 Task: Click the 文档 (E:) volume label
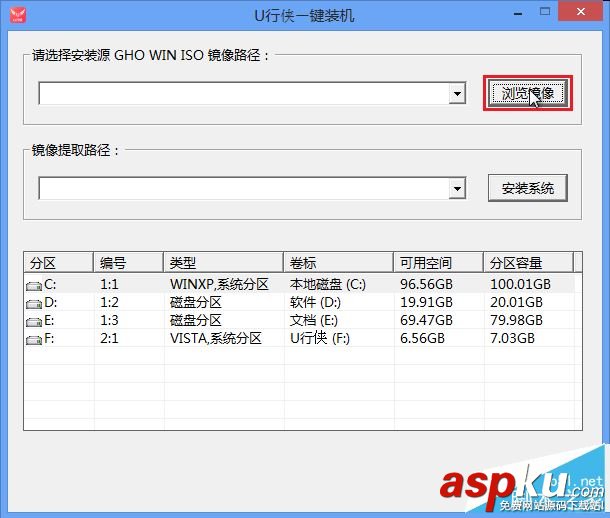point(314,320)
